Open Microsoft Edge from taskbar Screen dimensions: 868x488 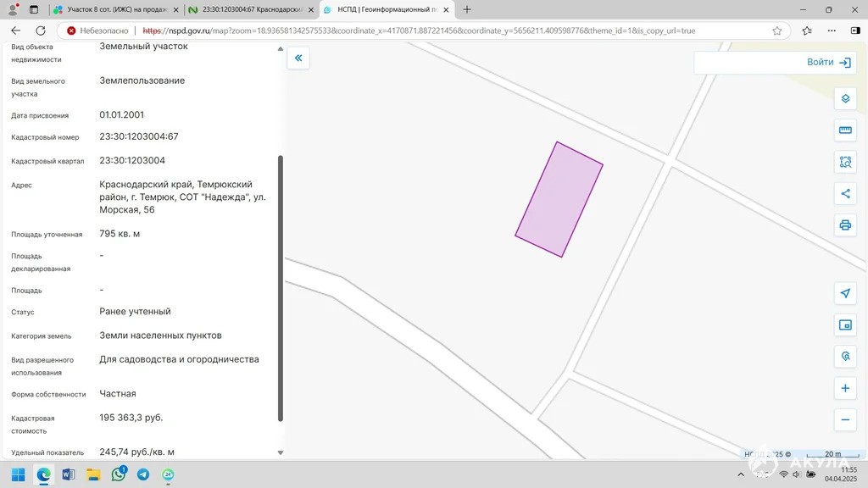point(44,474)
